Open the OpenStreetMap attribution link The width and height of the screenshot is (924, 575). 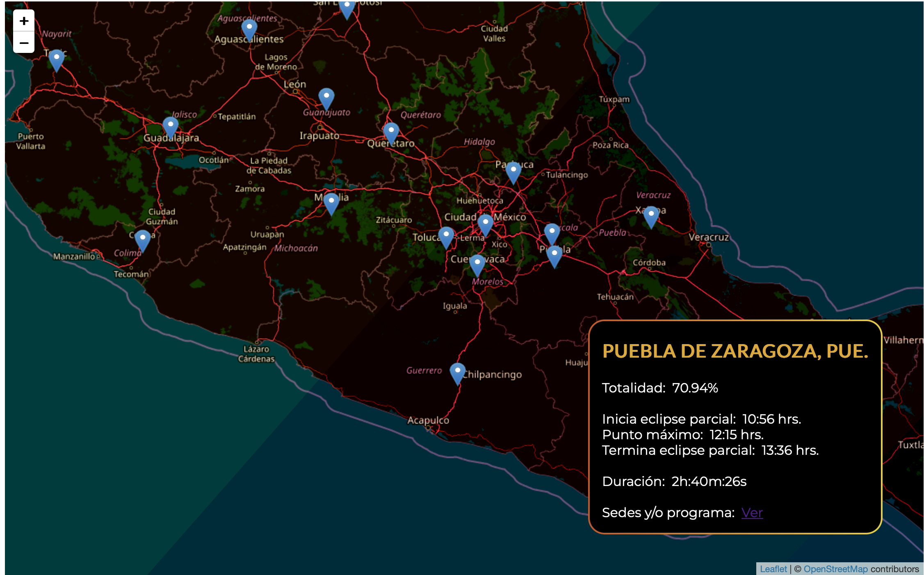click(x=835, y=569)
